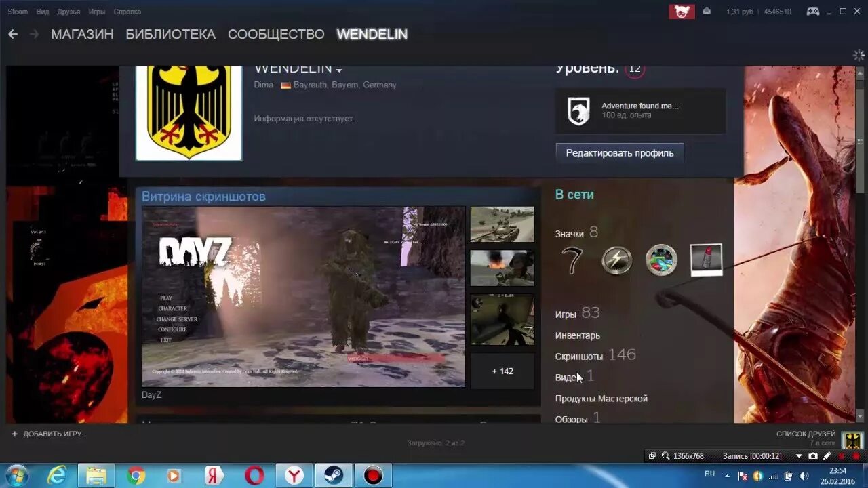The height and width of the screenshot is (488, 868).
Task: Go to the МАГАЗИН tab
Action: coord(82,34)
